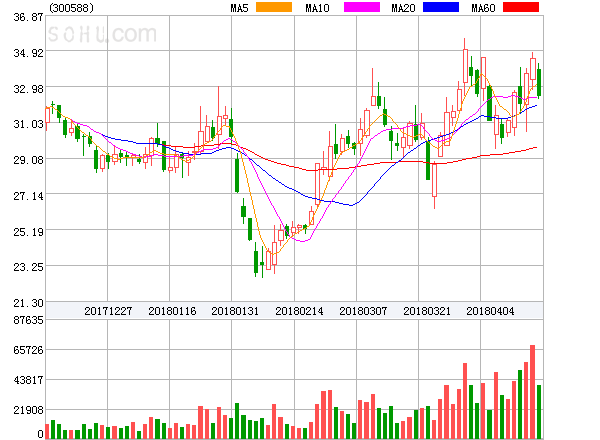
Task: Click the magenta MA10 legend swatch
Action: click(362, 7)
